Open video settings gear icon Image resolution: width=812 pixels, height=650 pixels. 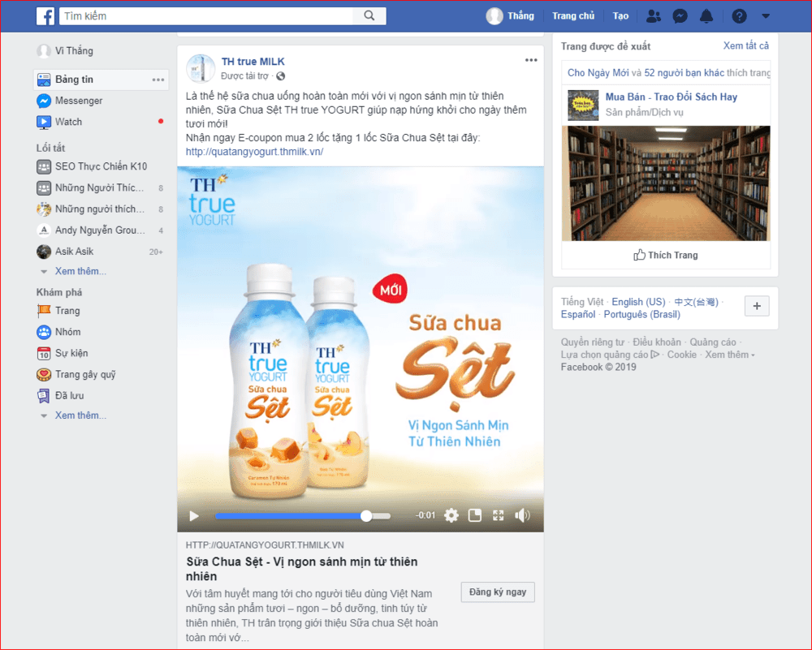pyautogui.click(x=451, y=515)
